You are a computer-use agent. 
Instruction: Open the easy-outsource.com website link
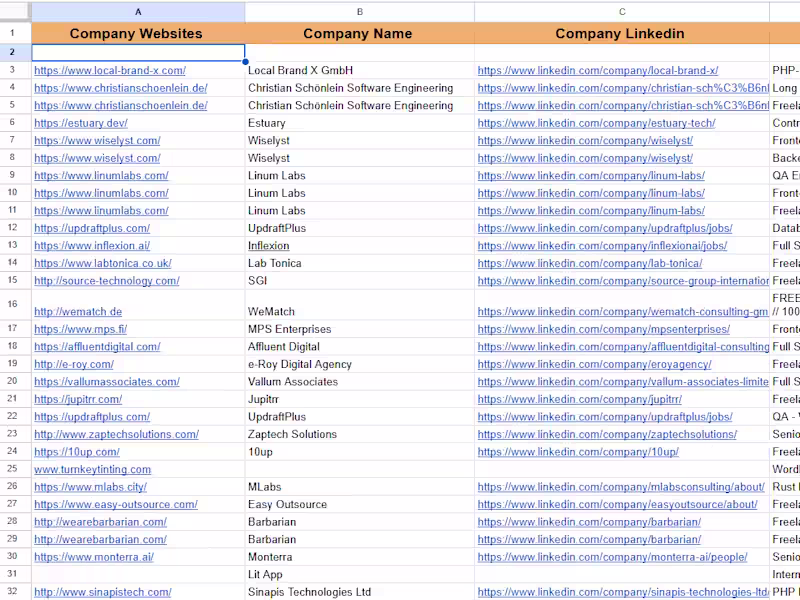116,504
